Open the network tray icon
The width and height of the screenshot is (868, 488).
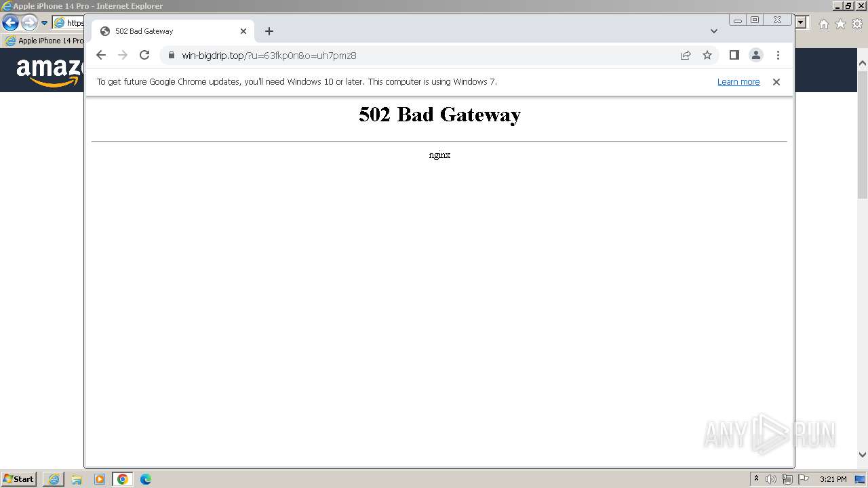tap(787, 479)
